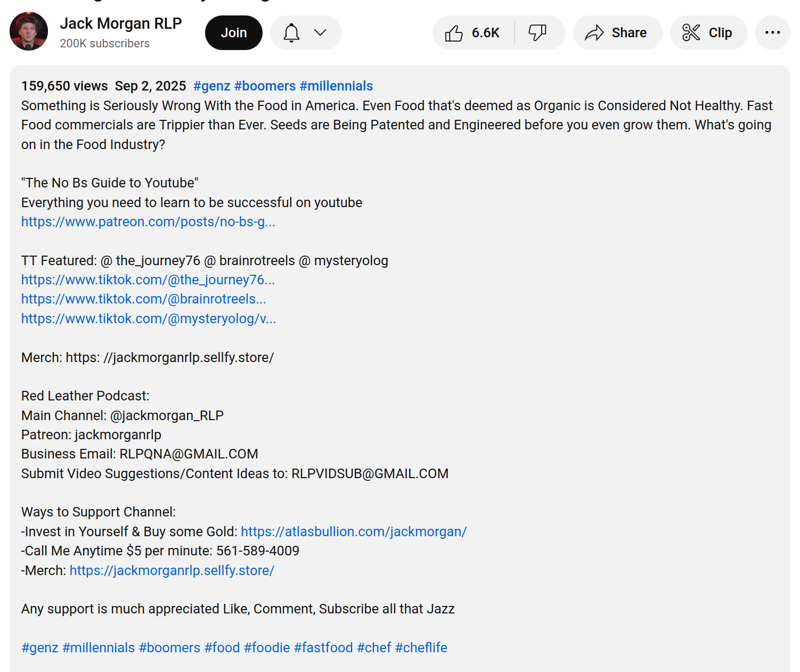Click the top #boomers hashtag

pos(265,86)
